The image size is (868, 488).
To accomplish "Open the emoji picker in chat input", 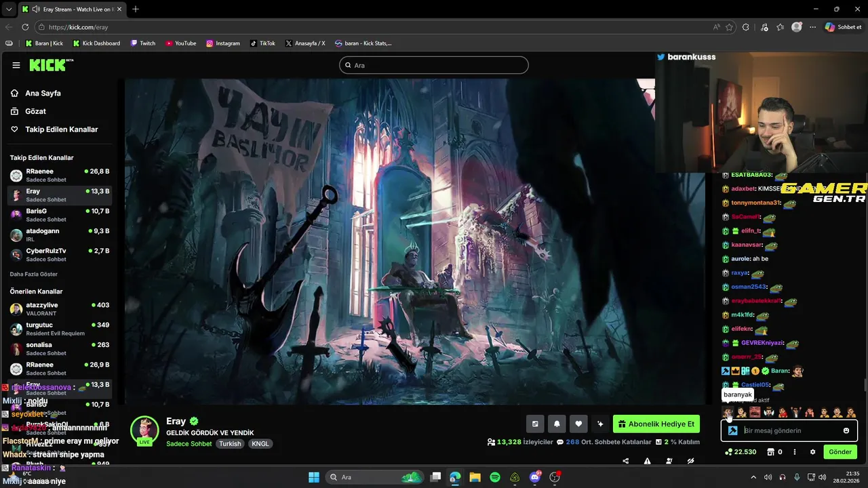I will pos(846,430).
